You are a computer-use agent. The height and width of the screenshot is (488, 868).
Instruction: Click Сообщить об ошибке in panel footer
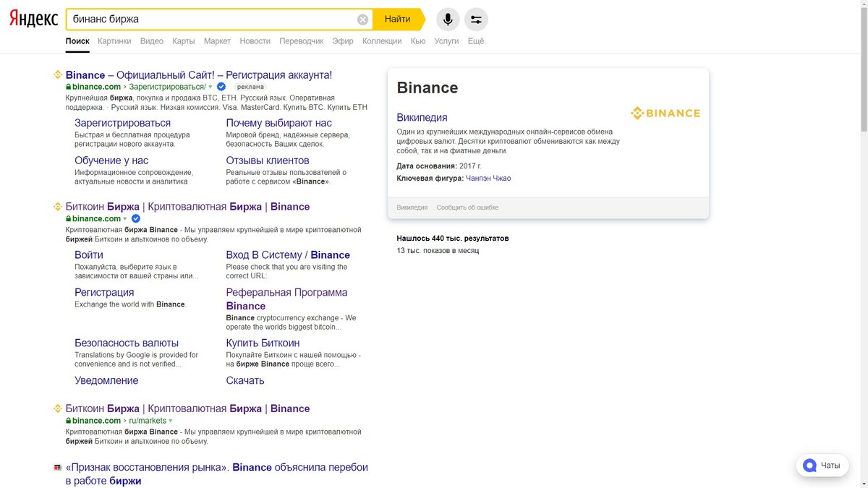tap(467, 207)
